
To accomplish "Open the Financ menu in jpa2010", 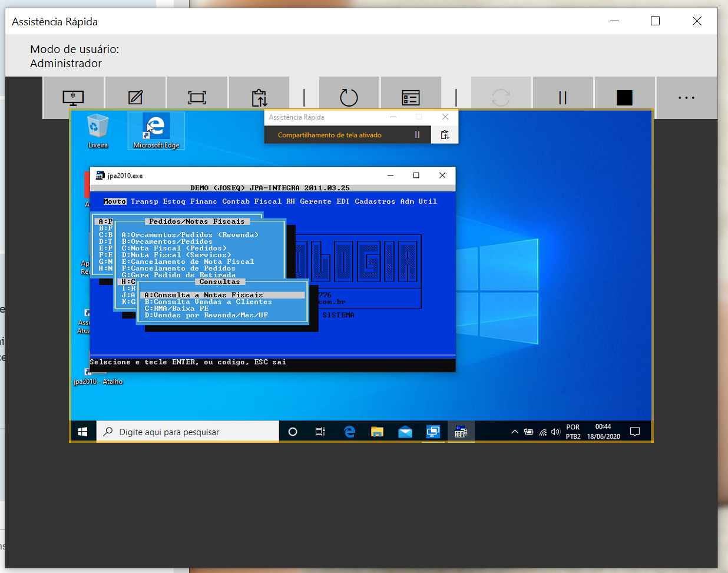I will pyautogui.click(x=203, y=201).
